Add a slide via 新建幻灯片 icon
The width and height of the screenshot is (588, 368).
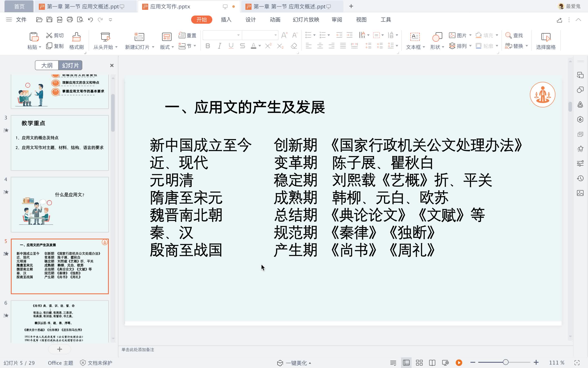pyautogui.click(x=139, y=37)
